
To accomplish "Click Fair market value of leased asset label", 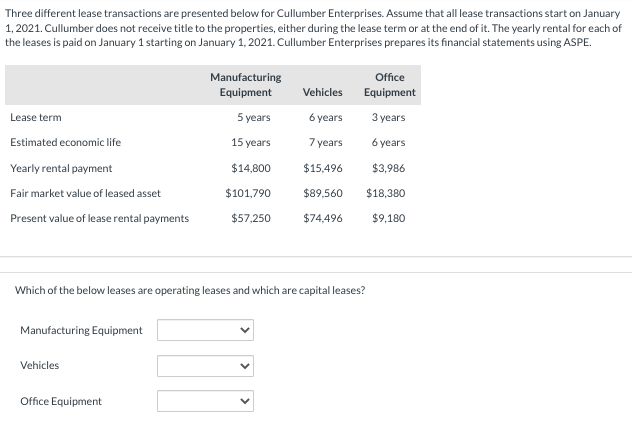I will pos(85,193).
